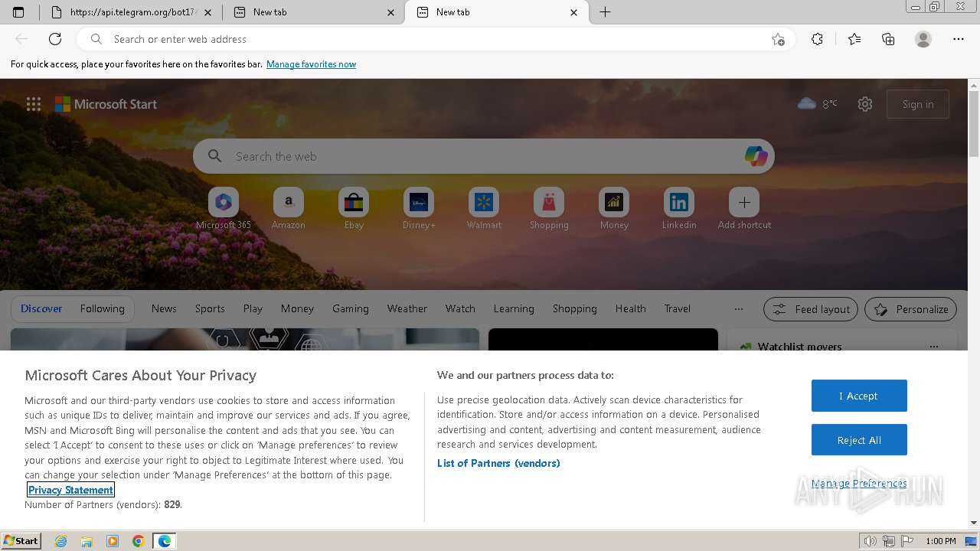The height and width of the screenshot is (551, 980).
Task: Open the Privacy Statement link
Action: (70, 490)
